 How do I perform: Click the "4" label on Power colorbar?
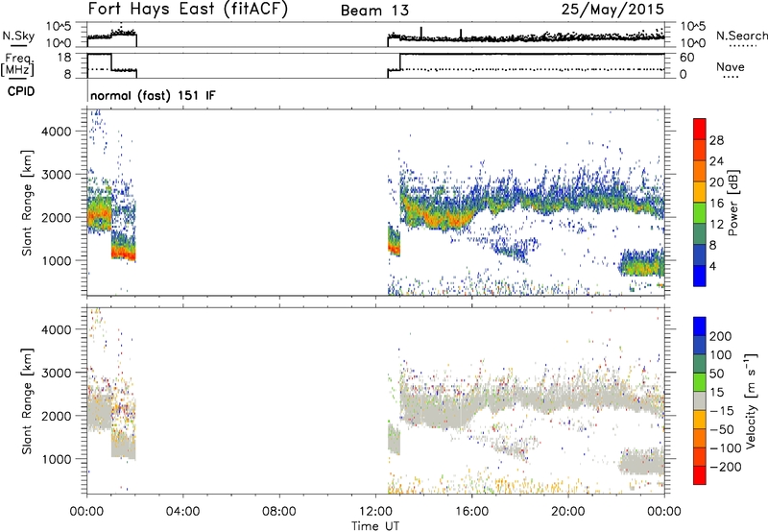(712, 266)
